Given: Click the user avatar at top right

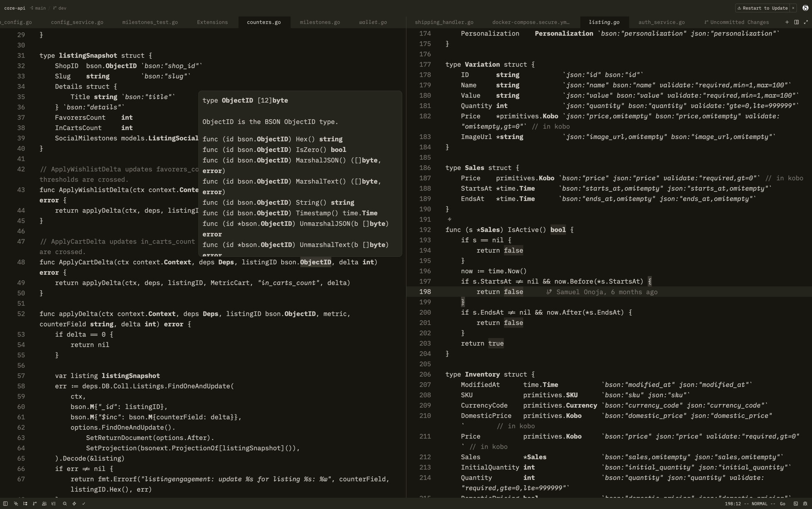Looking at the screenshot, I should pyautogui.click(x=805, y=8).
